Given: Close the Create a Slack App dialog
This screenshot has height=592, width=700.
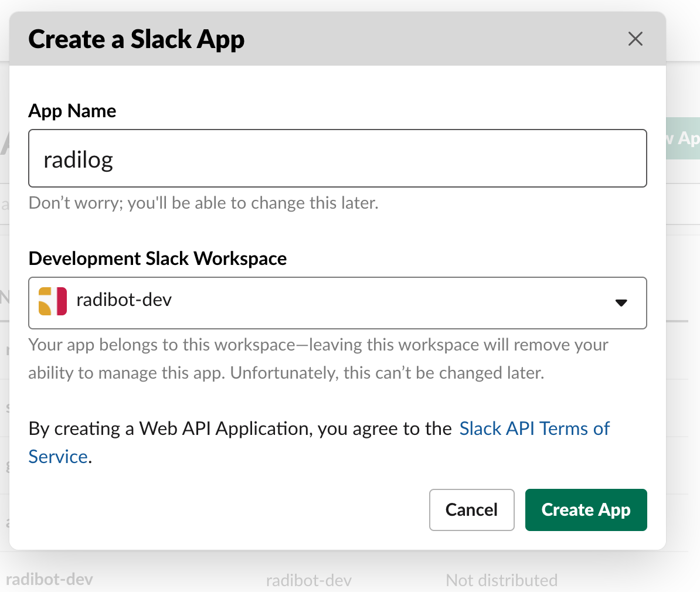Looking at the screenshot, I should [636, 39].
